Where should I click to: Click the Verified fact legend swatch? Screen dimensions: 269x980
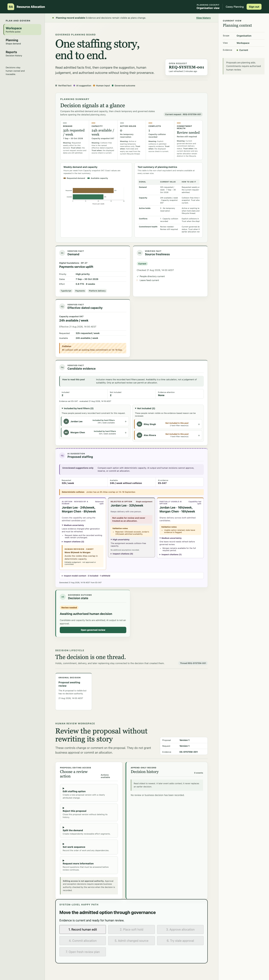tap(56, 86)
